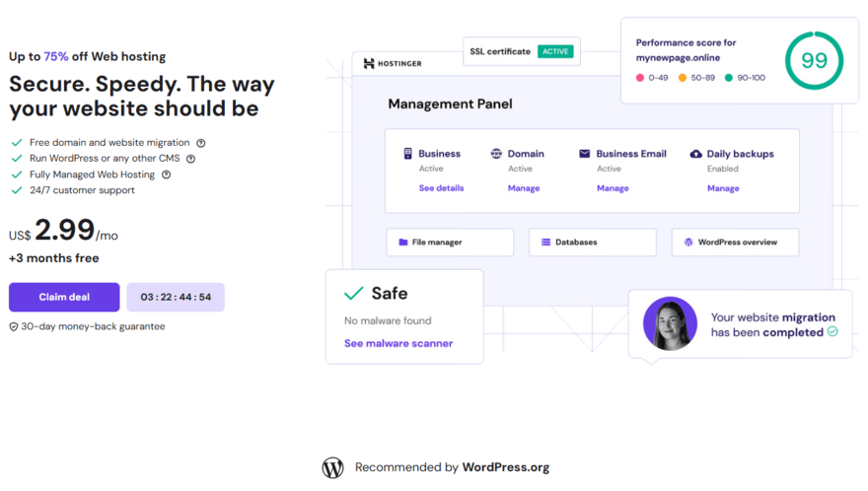
Task: Click the WordPress.org logo at bottom
Action: point(332,467)
